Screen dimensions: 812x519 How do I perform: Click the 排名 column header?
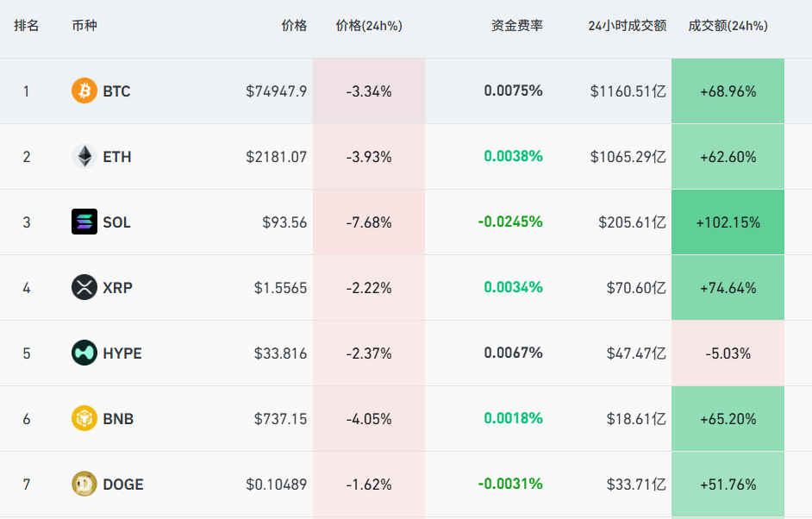point(27,26)
